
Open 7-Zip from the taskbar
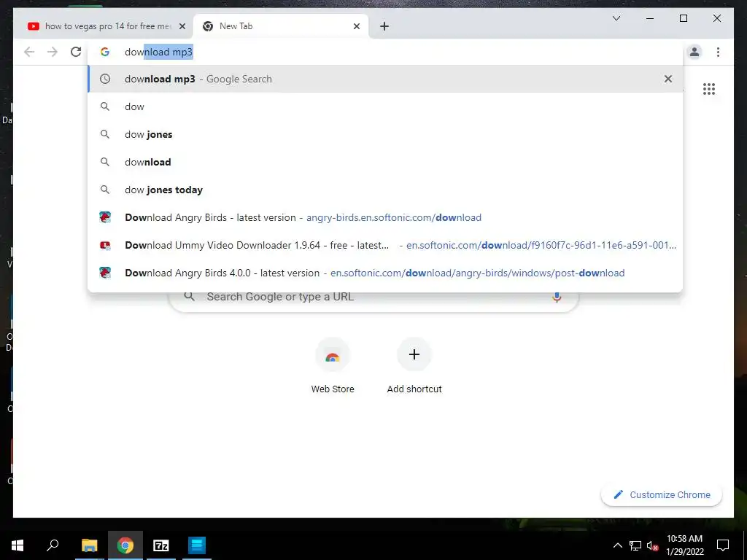coord(161,545)
